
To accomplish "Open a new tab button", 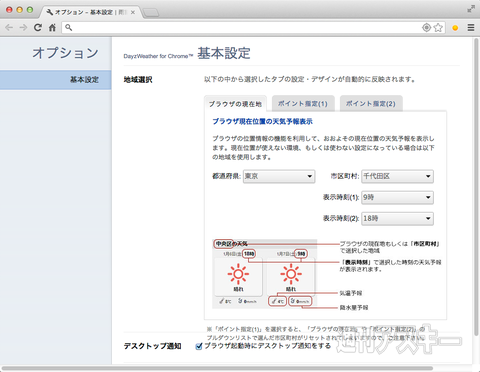I will click(x=151, y=13).
